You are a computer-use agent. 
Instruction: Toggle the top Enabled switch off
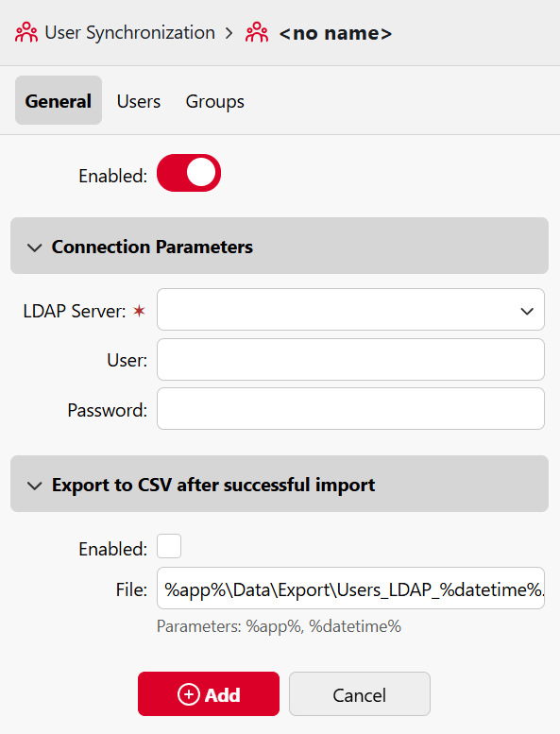189,173
